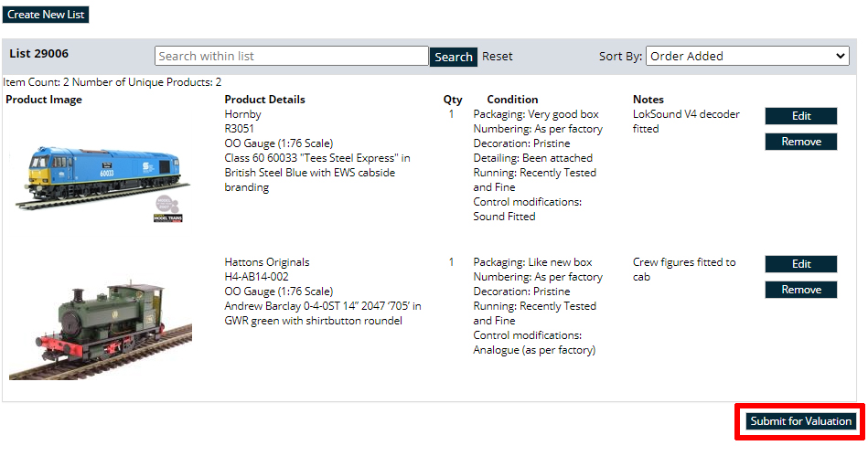Reset the list search
Image resolution: width=868 pixels, height=456 pixels.
tap(498, 57)
